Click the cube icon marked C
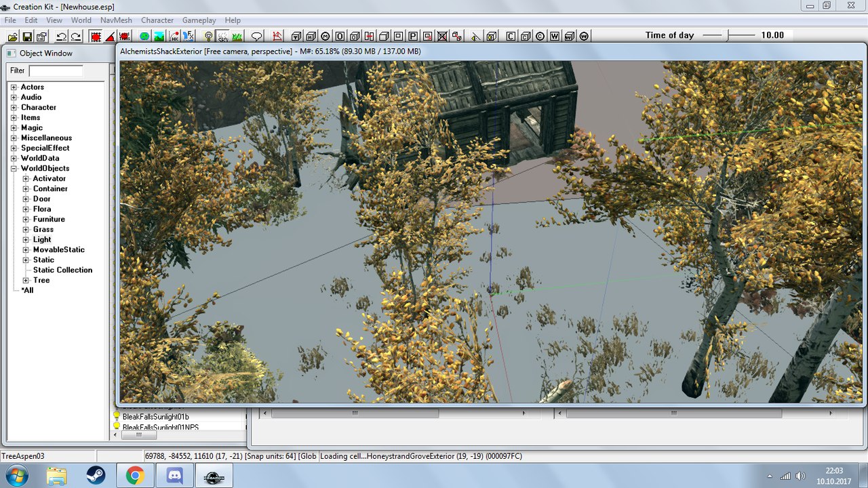The width and height of the screenshot is (868, 488). pos(526,36)
